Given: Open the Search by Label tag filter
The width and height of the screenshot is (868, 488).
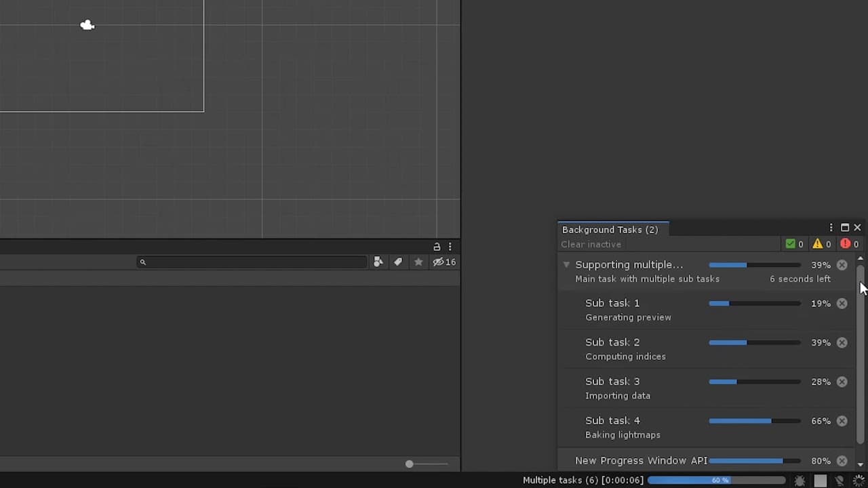Looking at the screenshot, I should click(x=398, y=262).
